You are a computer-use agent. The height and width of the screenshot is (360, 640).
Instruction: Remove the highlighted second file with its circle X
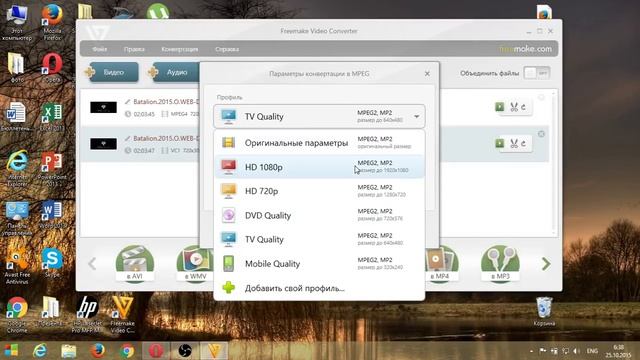point(541,134)
